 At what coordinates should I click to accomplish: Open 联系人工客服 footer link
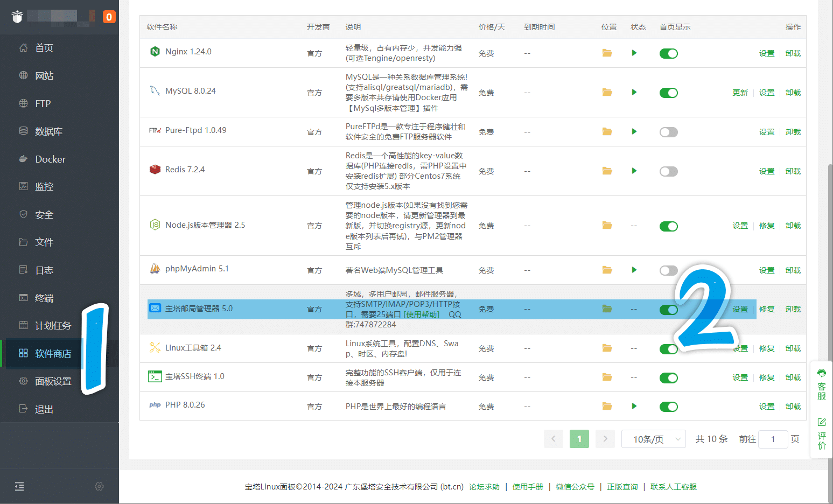tap(674, 487)
